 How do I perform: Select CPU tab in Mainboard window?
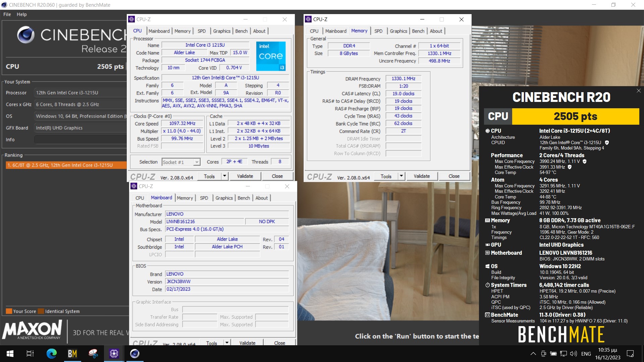coord(140,198)
